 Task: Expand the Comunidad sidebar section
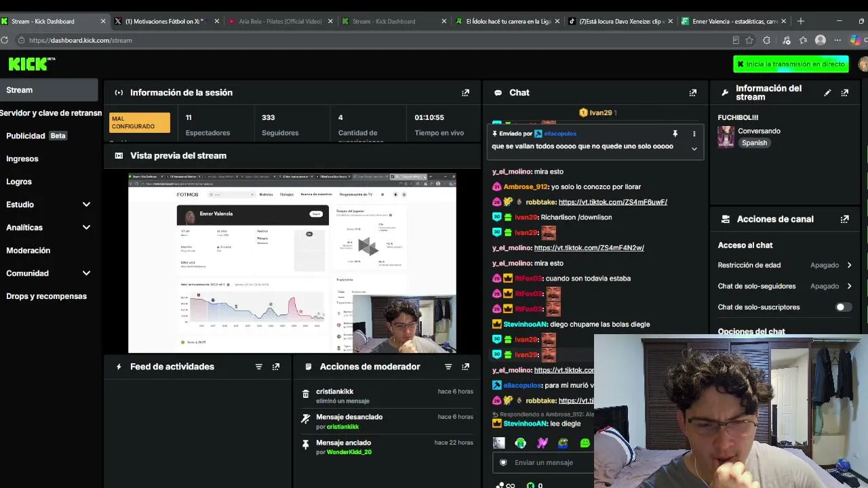(x=86, y=273)
